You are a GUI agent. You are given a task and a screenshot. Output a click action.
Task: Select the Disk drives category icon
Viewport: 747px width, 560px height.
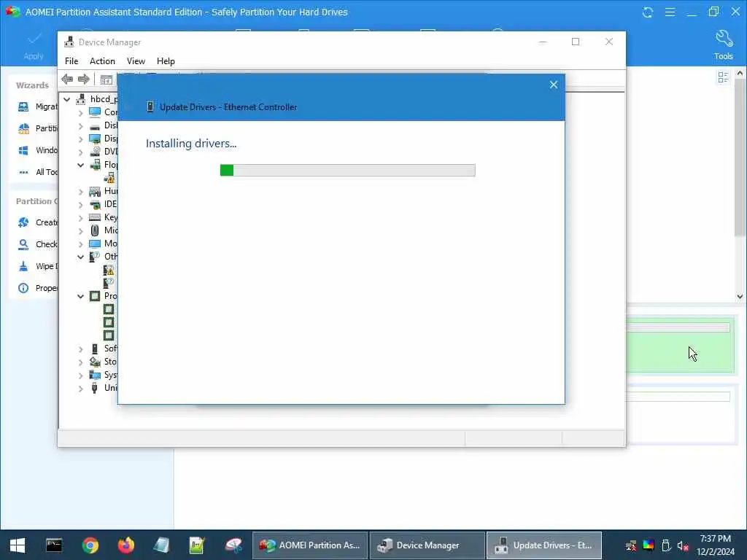click(x=95, y=125)
